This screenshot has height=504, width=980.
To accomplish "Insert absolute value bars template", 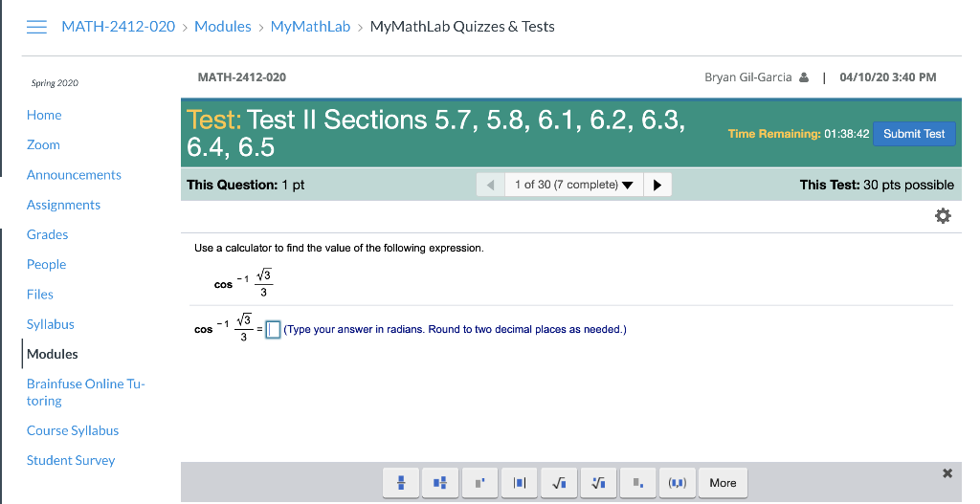I will pyautogui.click(x=520, y=483).
